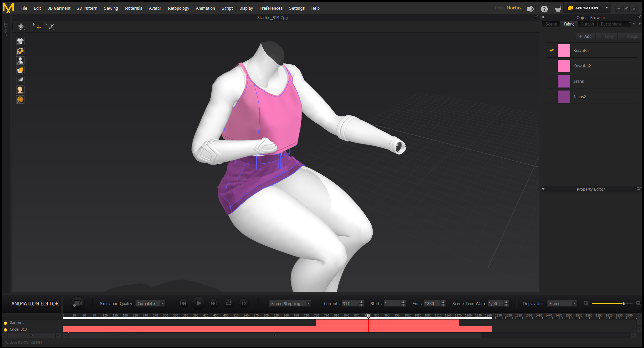Open the help question mark icon

click(544, 9)
